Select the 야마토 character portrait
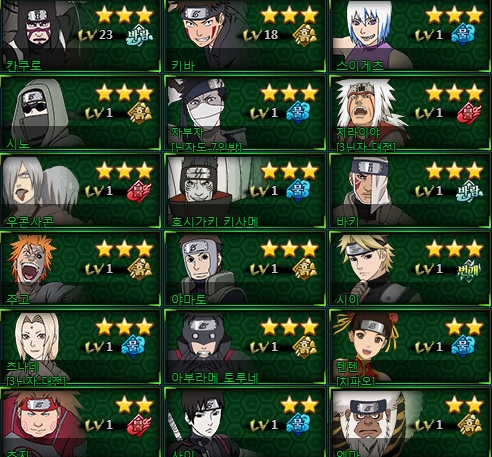 pyautogui.click(x=203, y=267)
